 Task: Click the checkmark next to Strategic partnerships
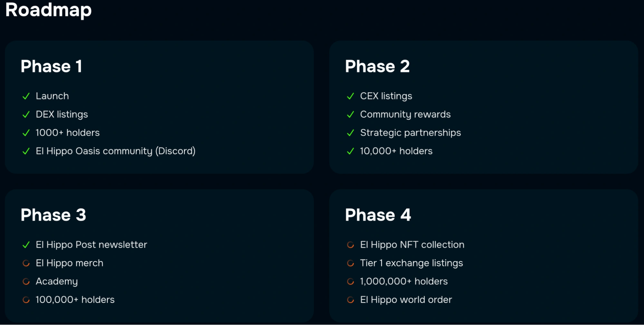(351, 133)
